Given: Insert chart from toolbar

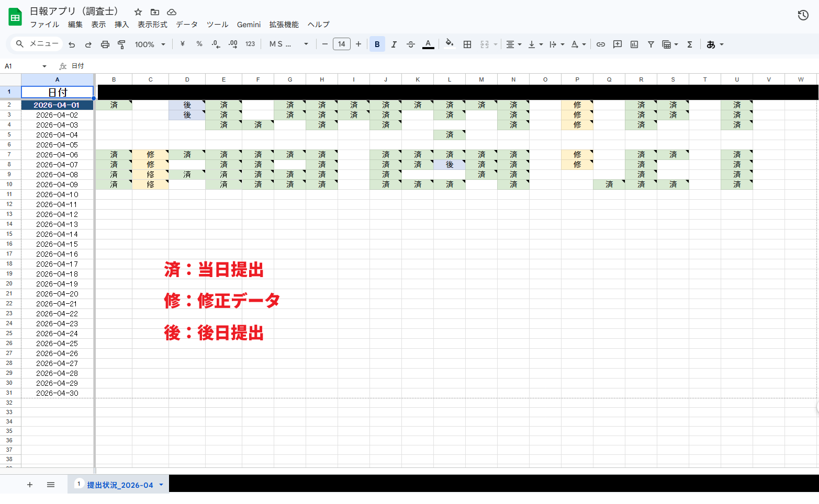Looking at the screenshot, I should 634,44.
